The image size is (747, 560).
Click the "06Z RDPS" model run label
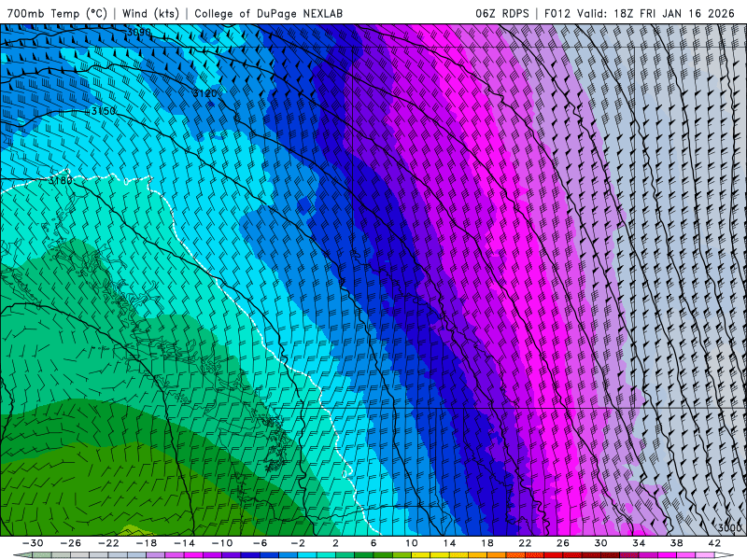[x=502, y=13]
